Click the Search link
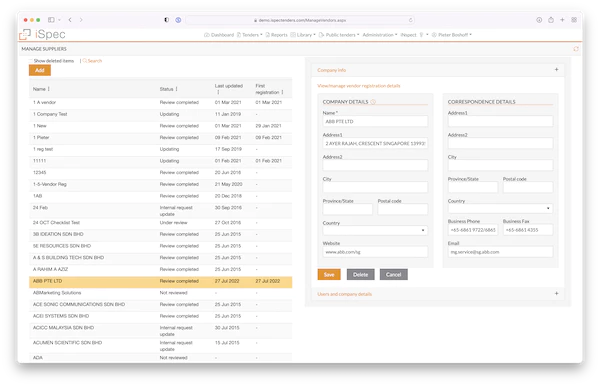 pyautogui.click(x=92, y=61)
